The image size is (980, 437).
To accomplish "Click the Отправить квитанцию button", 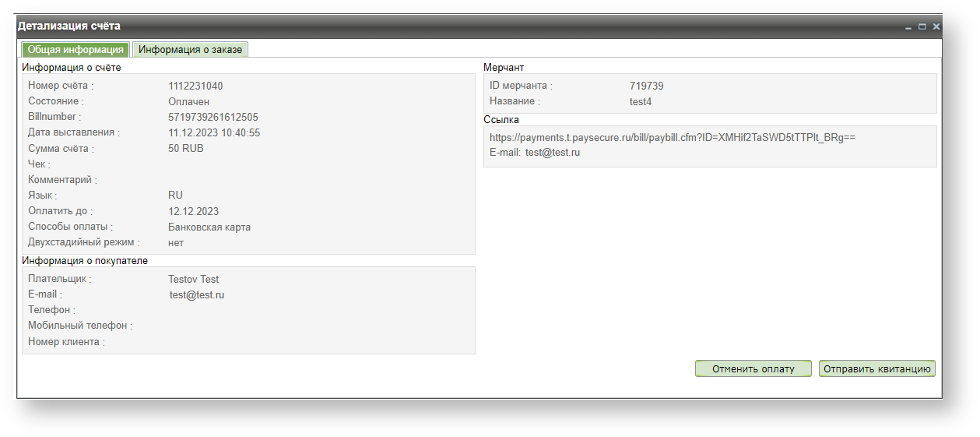I will (x=877, y=368).
